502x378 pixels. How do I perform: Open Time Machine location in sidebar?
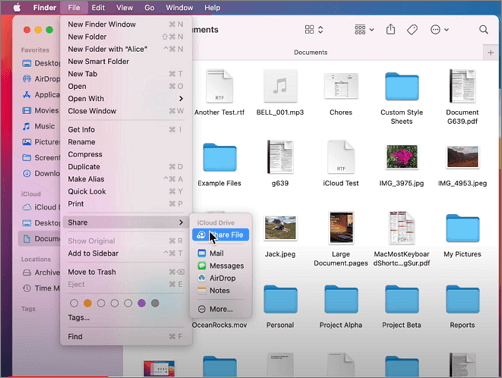(x=41, y=288)
